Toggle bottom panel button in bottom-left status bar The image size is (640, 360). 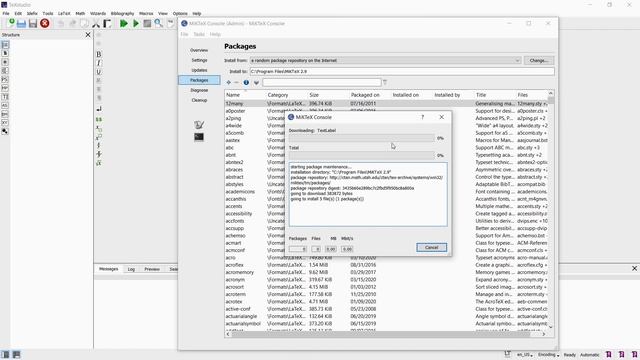[16, 354]
